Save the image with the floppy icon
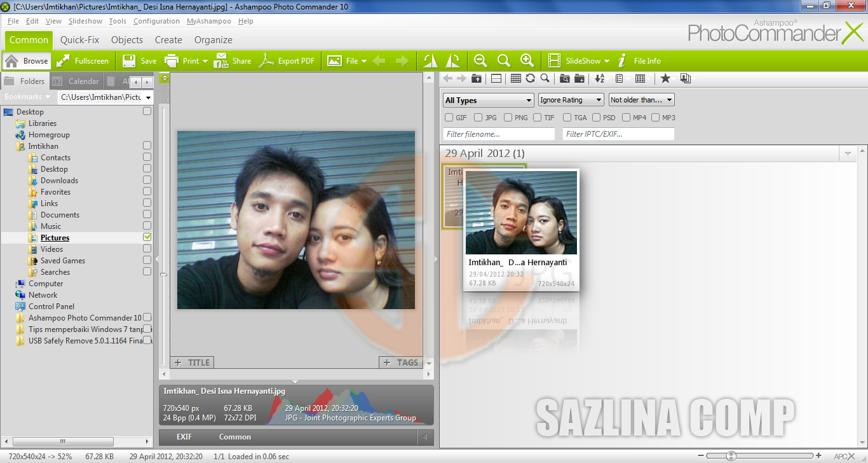The image size is (868, 463). 129,61
